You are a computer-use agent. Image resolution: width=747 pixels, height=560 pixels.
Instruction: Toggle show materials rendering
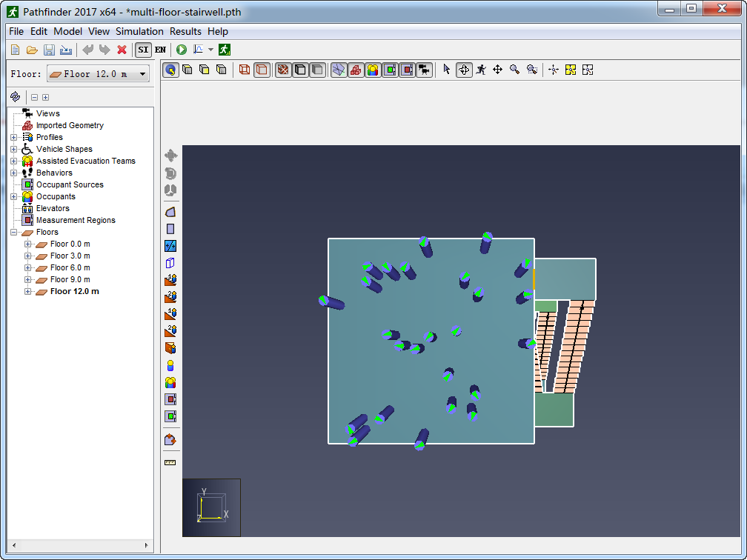click(283, 70)
